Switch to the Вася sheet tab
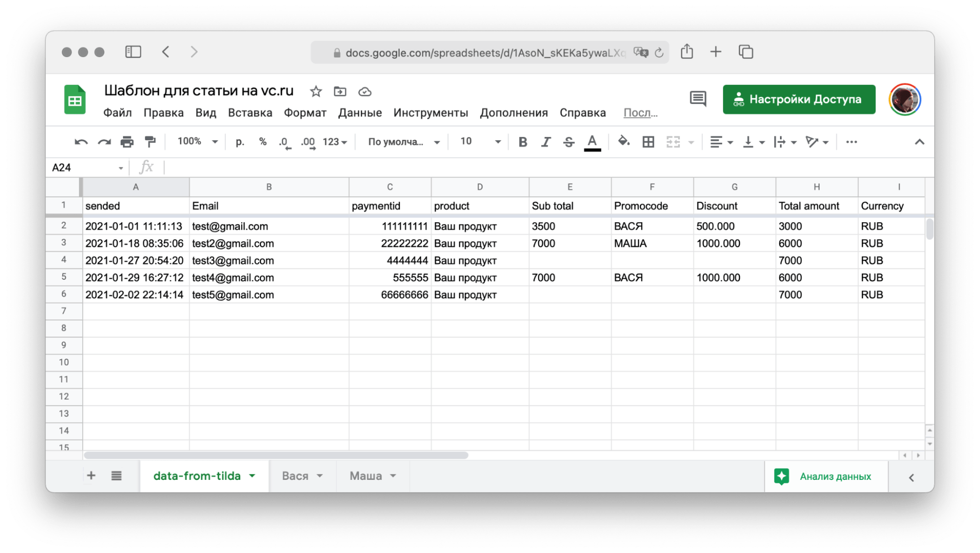This screenshot has width=980, height=553. [x=295, y=476]
